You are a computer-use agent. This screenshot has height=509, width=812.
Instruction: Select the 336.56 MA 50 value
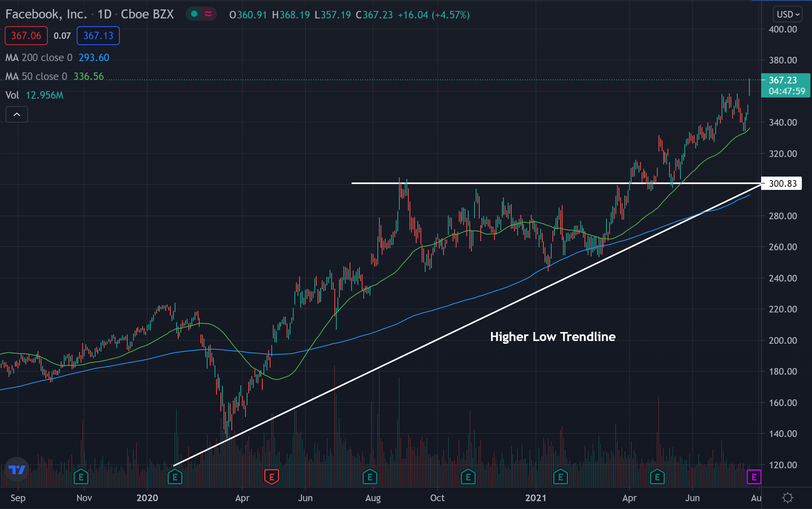click(x=89, y=76)
